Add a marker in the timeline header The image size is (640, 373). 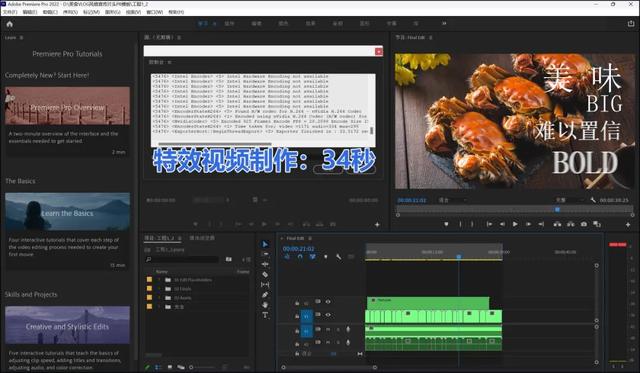tap(326, 257)
